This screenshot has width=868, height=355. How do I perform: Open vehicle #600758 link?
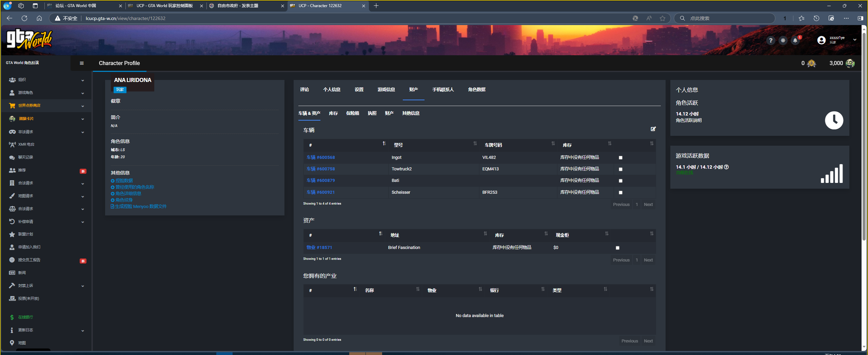click(x=320, y=169)
